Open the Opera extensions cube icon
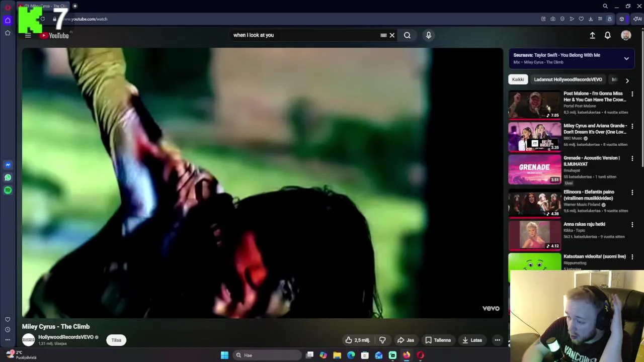Image resolution: width=644 pixels, height=362 pixels. click(622, 19)
